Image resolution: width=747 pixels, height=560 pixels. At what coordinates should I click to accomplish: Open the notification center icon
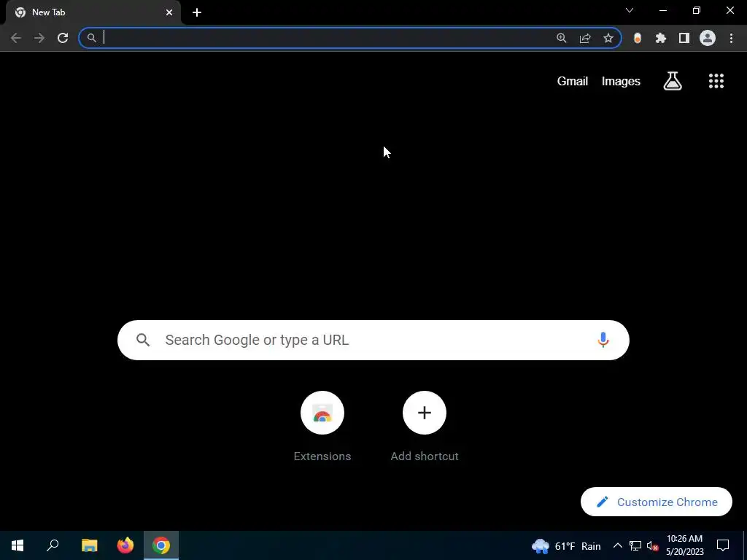tap(723, 545)
